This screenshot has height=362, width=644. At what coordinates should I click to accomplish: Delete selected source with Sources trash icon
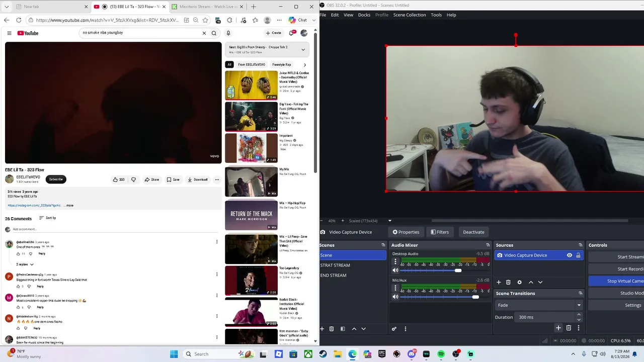pos(508,283)
